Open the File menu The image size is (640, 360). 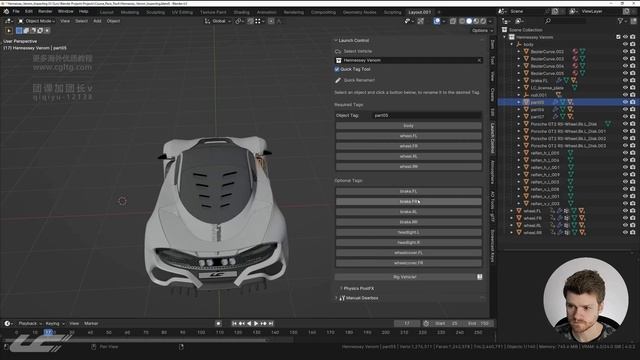[x=16, y=11]
